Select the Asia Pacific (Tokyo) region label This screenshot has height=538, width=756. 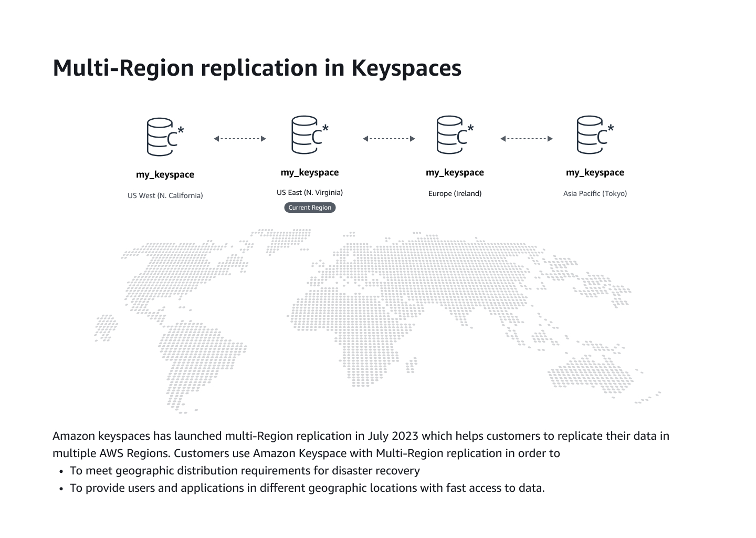pos(595,193)
